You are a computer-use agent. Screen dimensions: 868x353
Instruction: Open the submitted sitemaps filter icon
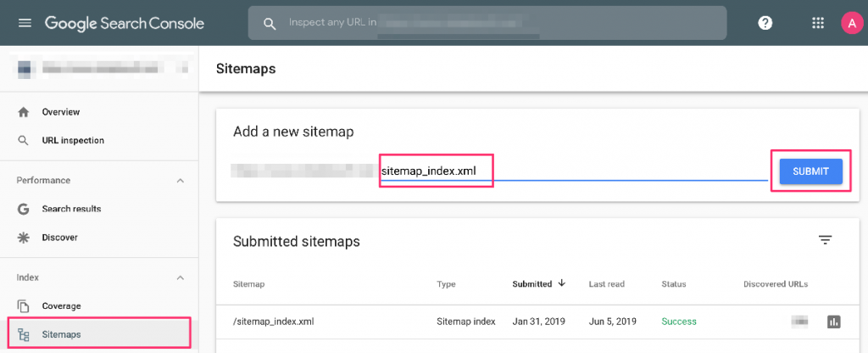[x=826, y=240]
